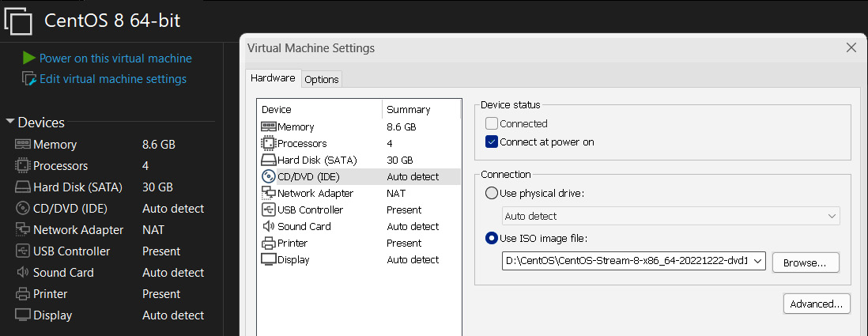
Task: Click the Sound Card speaker icon in dialog
Action: 269,226
